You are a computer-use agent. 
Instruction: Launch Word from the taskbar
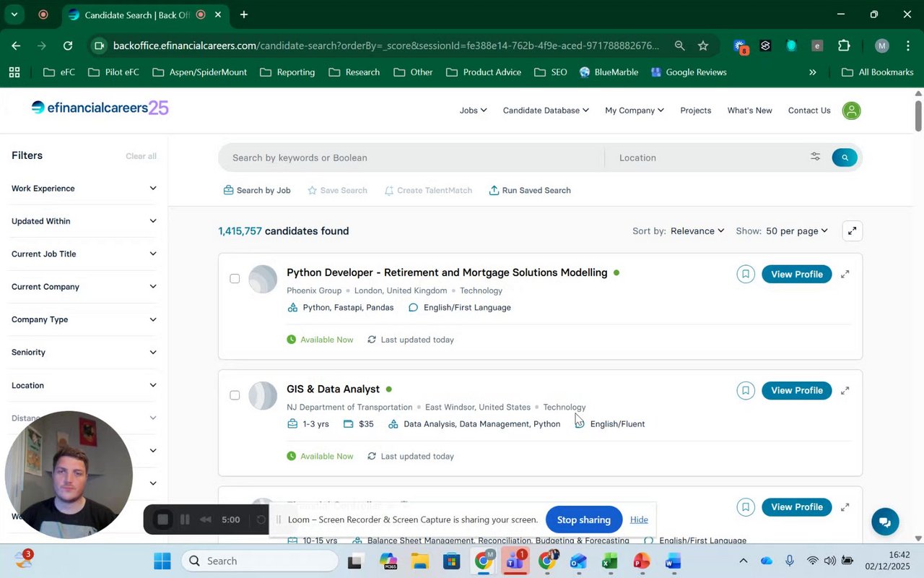[673, 561]
